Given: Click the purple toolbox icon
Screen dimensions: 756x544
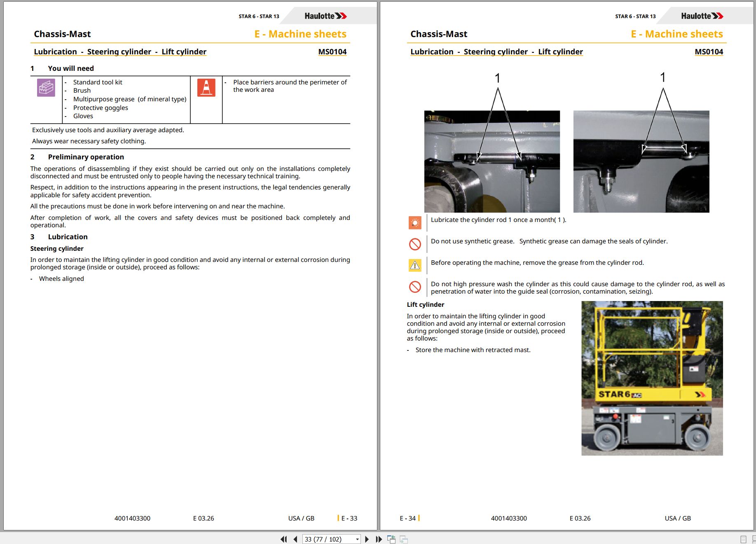Looking at the screenshot, I should point(46,88).
